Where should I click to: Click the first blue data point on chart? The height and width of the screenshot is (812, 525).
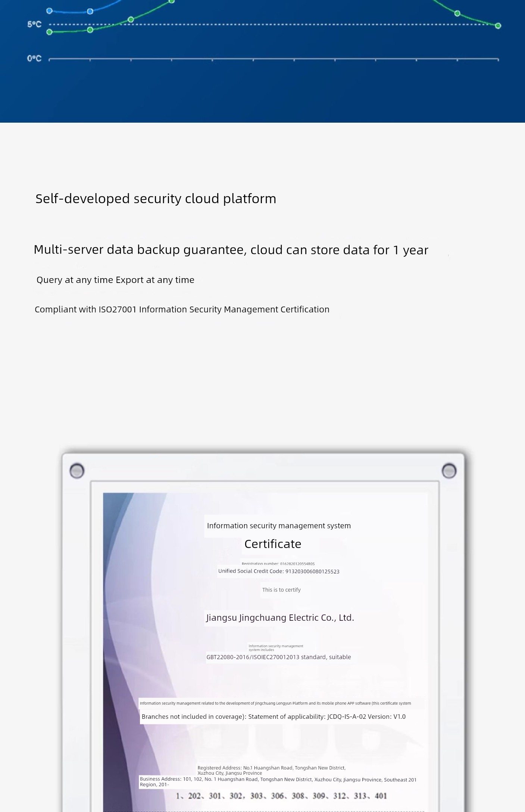point(49,11)
